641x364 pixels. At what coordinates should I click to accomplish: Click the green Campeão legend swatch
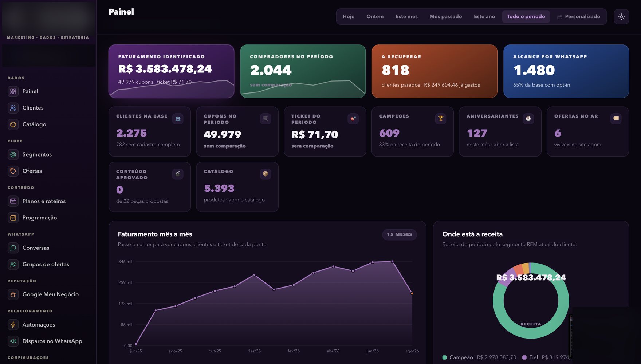pos(444,357)
